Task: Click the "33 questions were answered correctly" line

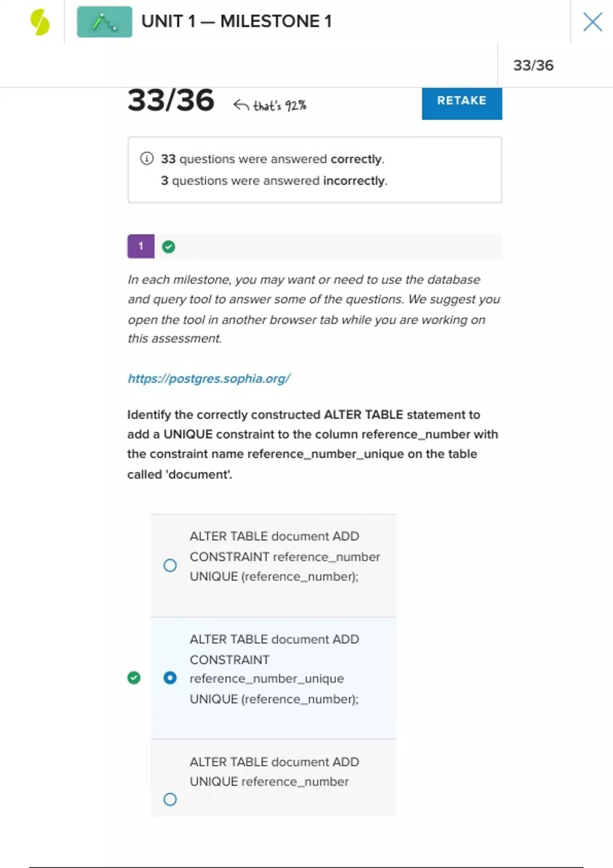Action: [273, 159]
